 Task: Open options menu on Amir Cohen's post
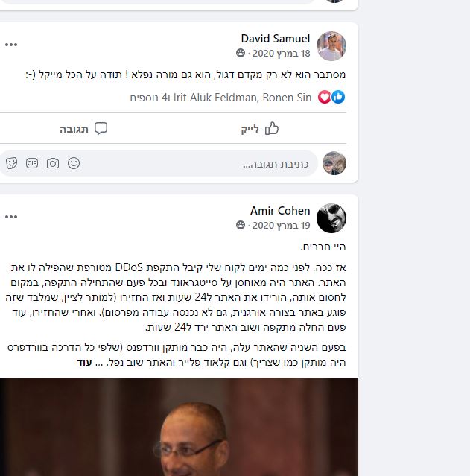point(11,217)
